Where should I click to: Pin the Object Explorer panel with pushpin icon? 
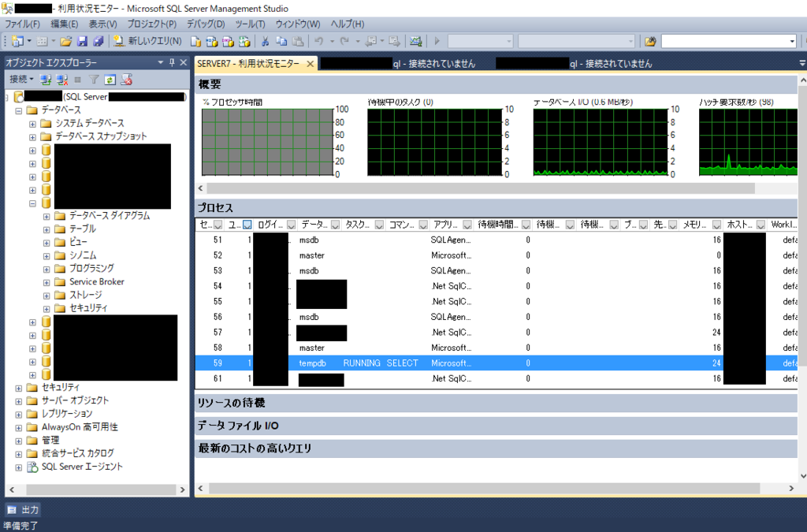(x=172, y=63)
